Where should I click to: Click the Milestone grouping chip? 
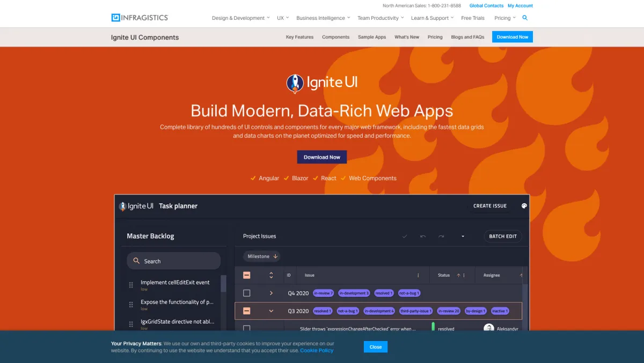coord(262,256)
